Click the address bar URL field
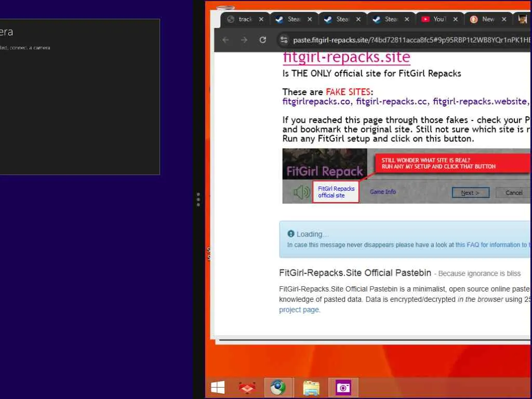 [x=411, y=40]
